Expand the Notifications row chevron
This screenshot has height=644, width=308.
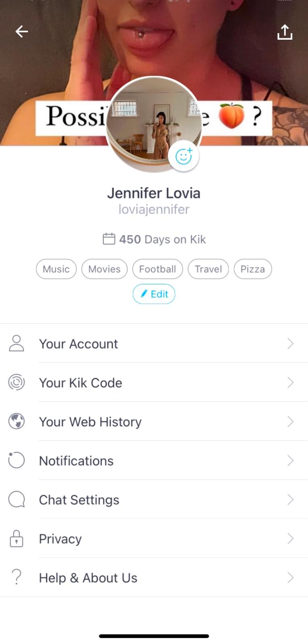point(290,460)
